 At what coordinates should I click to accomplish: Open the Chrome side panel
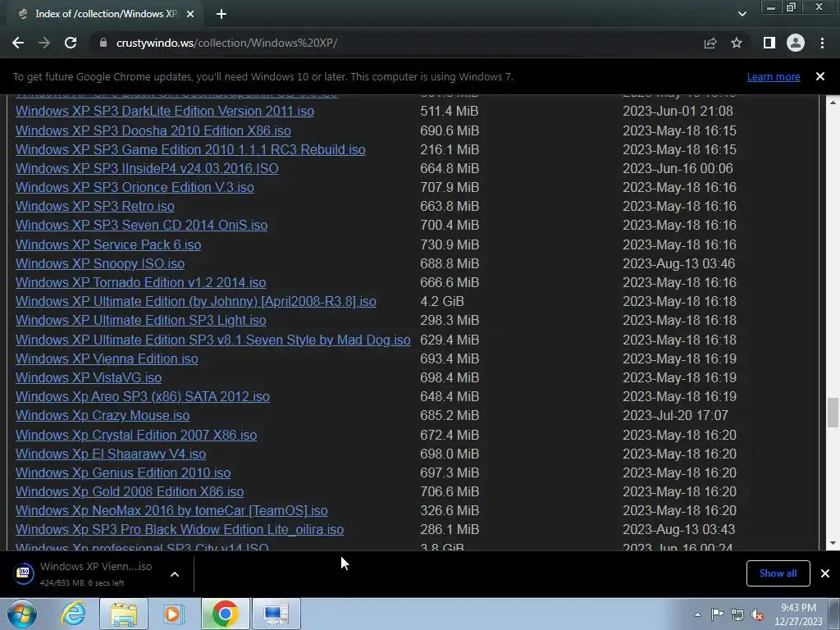[769, 43]
